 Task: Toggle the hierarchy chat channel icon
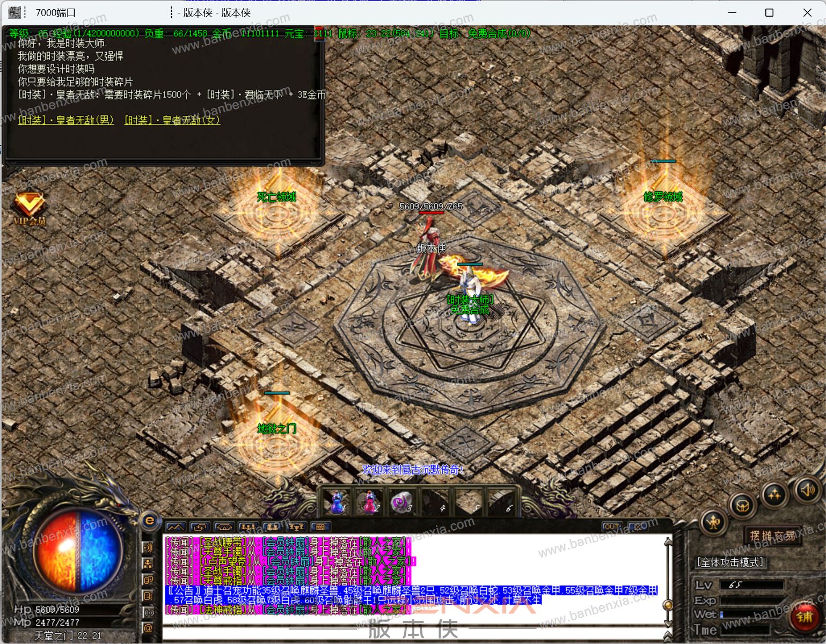[x=148, y=563]
